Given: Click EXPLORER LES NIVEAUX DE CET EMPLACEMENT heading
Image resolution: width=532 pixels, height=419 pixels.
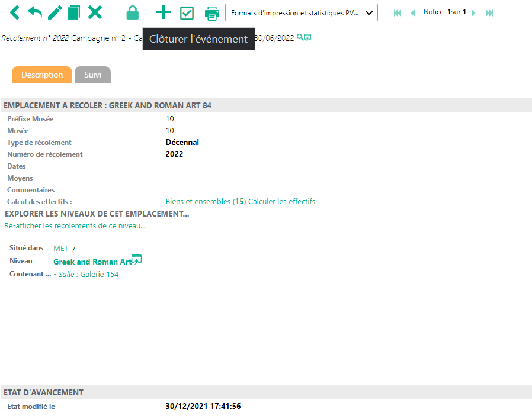Looking at the screenshot, I should pos(97,214).
